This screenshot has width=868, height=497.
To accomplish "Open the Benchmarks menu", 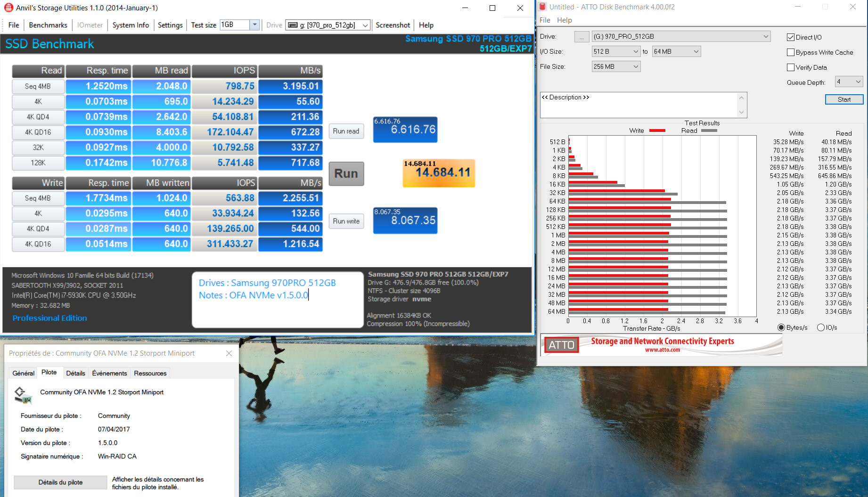I will [48, 25].
